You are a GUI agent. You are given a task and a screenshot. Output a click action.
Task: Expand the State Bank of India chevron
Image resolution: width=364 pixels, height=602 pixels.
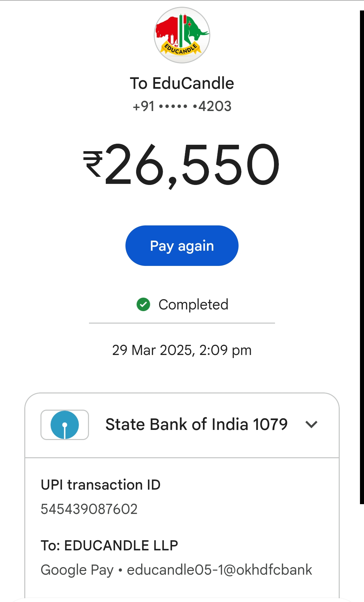311,424
